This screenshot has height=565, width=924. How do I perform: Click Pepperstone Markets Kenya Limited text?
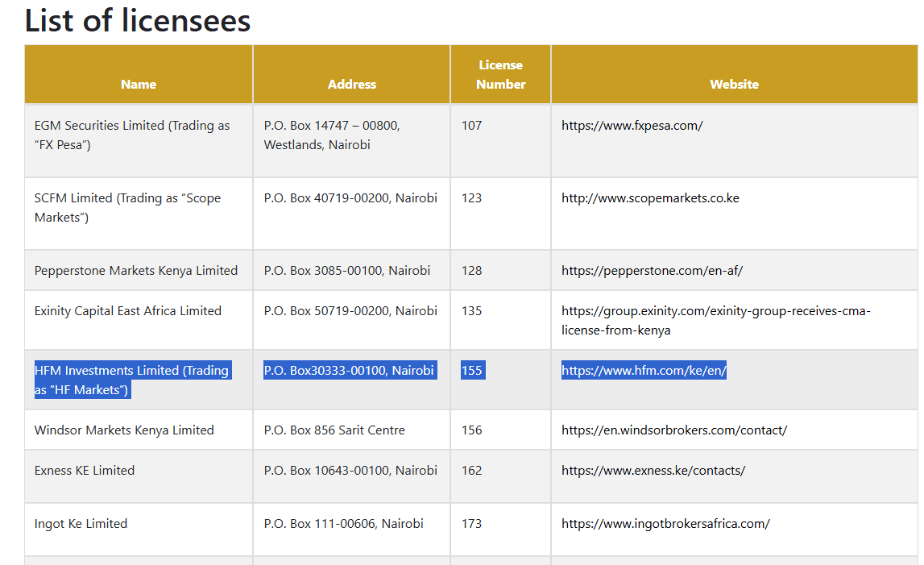(135, 271)
